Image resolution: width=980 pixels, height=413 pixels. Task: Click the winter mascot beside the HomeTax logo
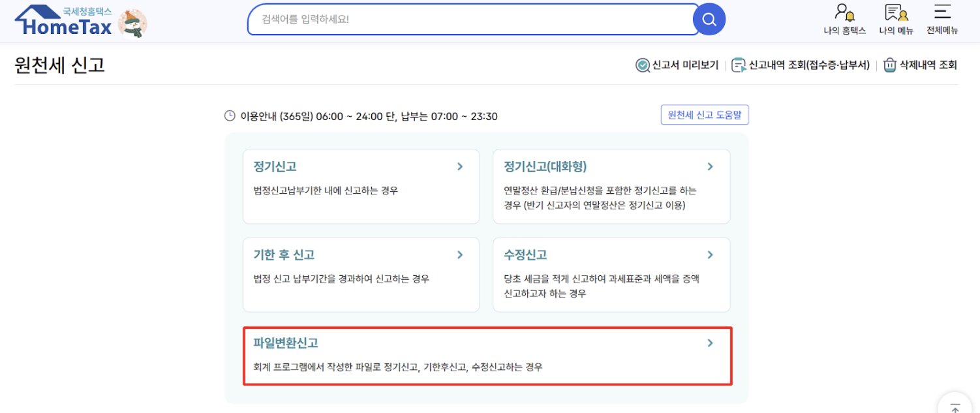[132, 23]
